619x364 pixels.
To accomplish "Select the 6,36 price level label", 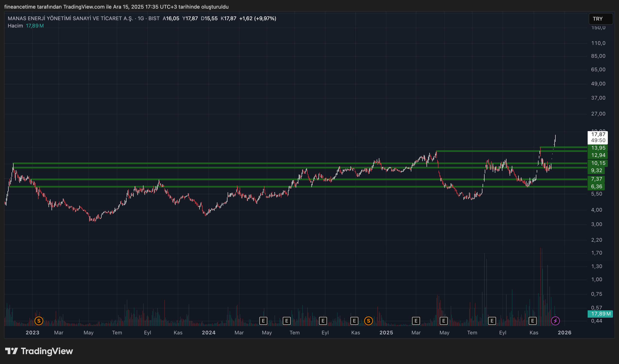I will [x=596, y=187].
